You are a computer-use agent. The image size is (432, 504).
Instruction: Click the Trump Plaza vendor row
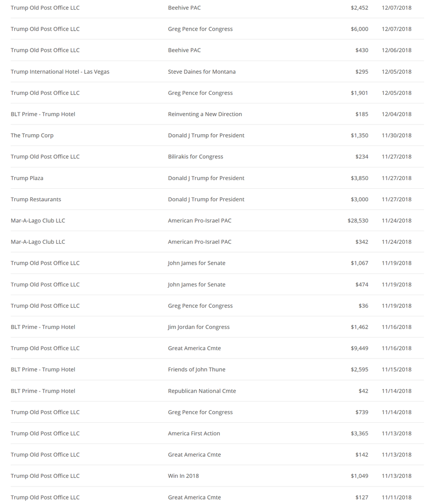point(217,178)
